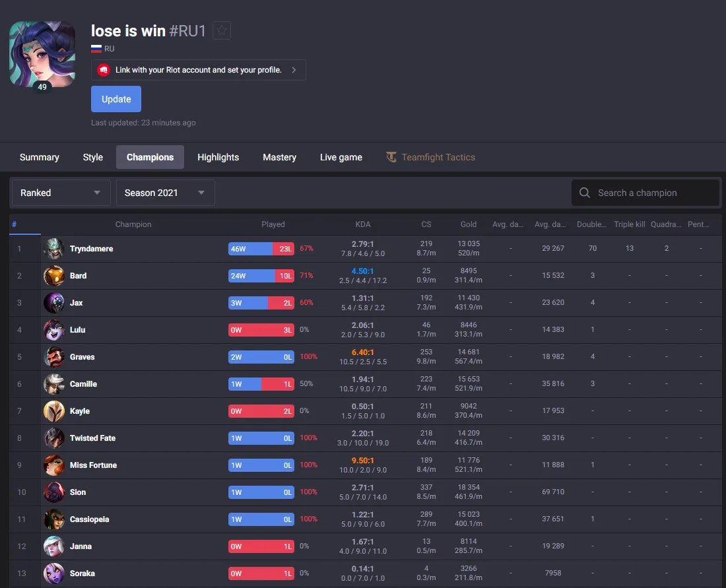Sort by the Gold column header
This screenshot has width=726, height=588.
[x=469, y=224]
